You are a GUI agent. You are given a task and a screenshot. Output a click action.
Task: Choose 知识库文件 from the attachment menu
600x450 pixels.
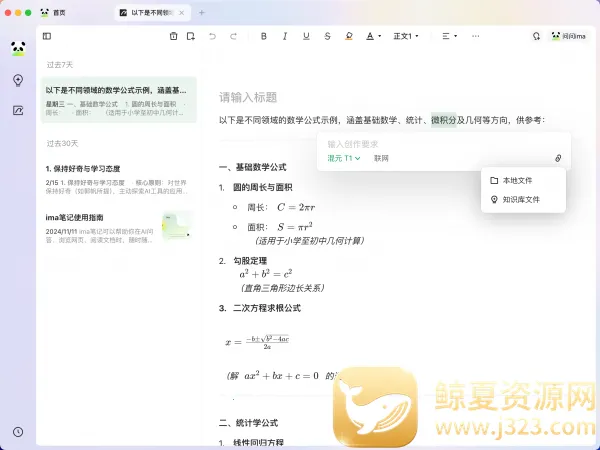click(523, 199)
